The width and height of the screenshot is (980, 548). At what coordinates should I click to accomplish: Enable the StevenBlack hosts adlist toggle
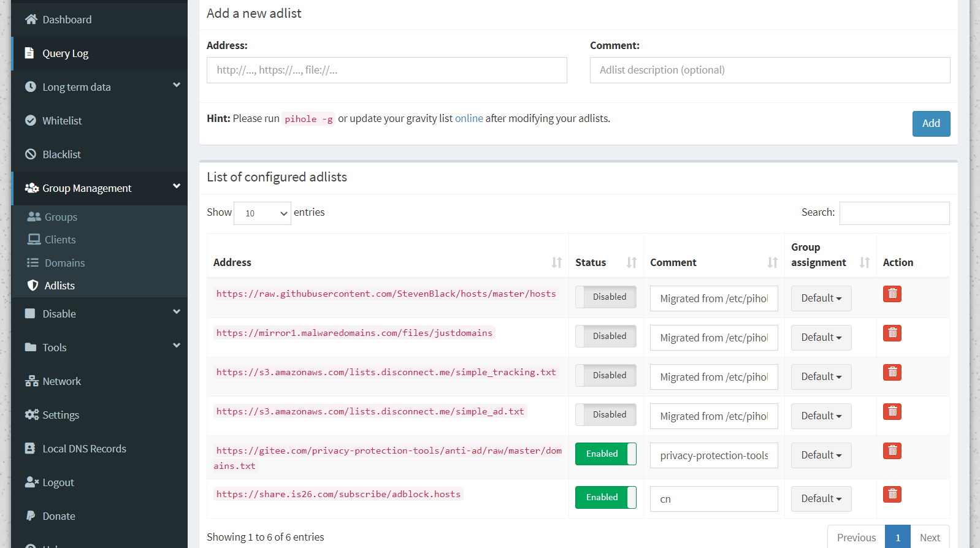point(605,297)
